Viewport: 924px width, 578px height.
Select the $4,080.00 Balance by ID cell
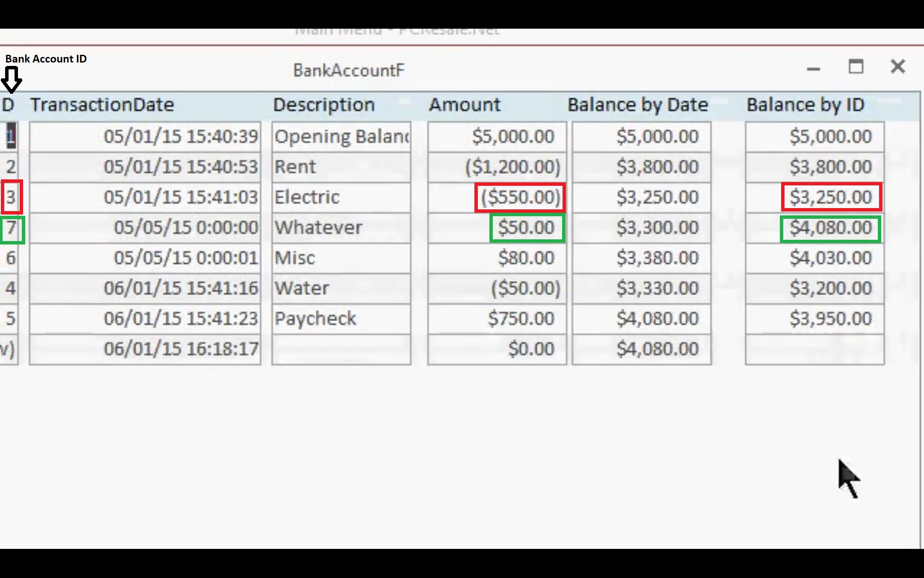pyautogui.click(x=830, y=228)
